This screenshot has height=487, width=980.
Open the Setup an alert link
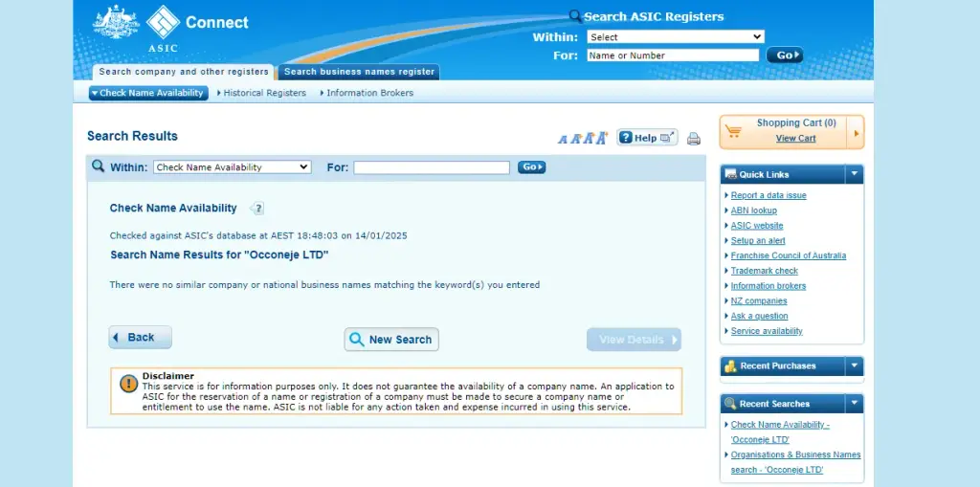click(x=758, y=241)
